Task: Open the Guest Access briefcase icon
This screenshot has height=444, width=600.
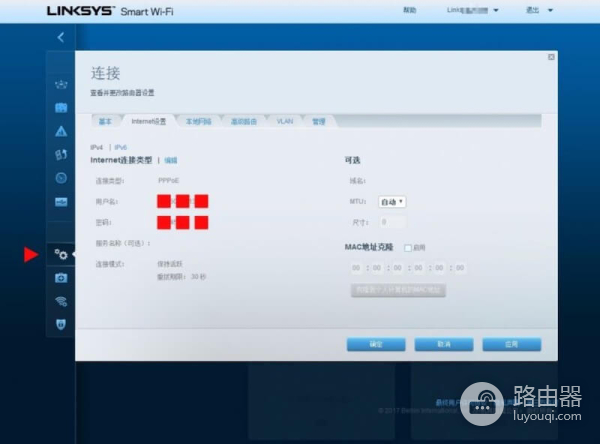Action: click(x=61, y=108)
